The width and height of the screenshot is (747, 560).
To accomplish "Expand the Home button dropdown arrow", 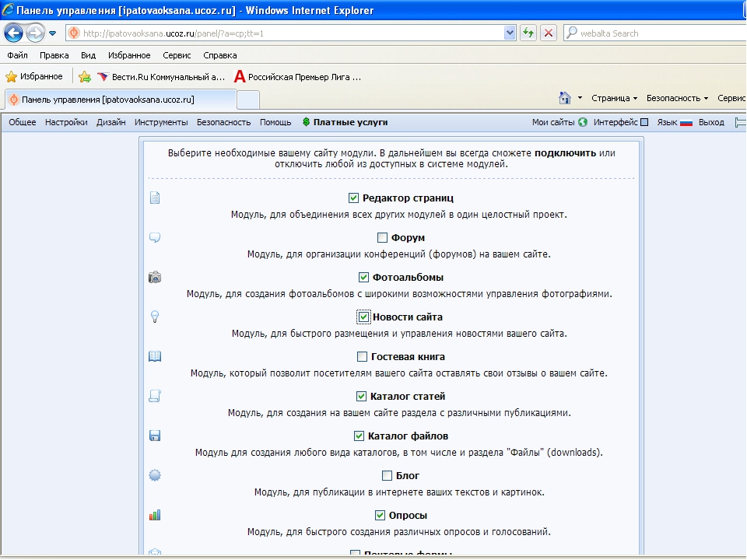I will 580,98.
